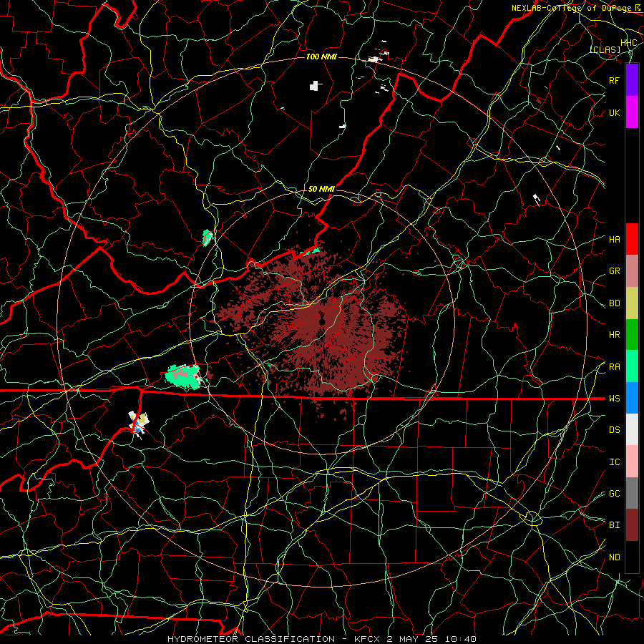Click the KFCX radar site identifier

pos(367,639)
